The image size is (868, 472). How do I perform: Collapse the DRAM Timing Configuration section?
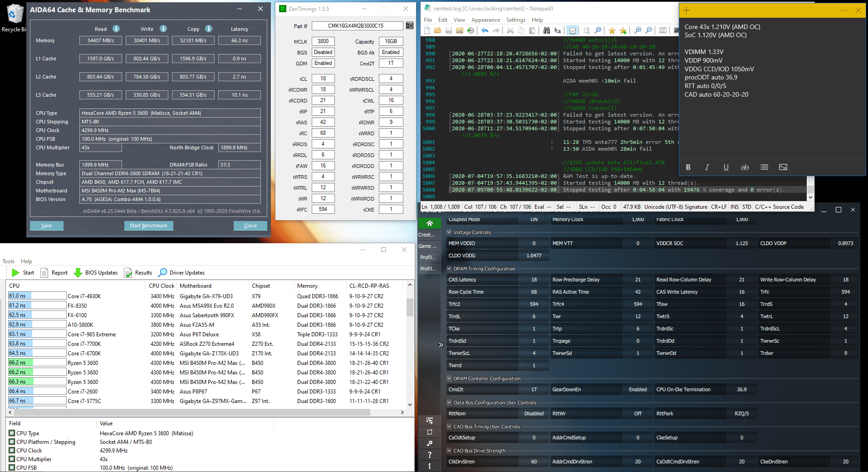(449, 269)
